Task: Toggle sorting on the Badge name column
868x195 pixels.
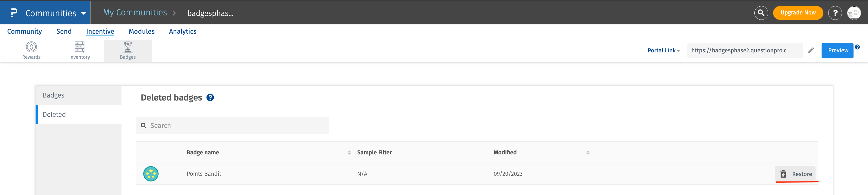Action: click(349, 152)
